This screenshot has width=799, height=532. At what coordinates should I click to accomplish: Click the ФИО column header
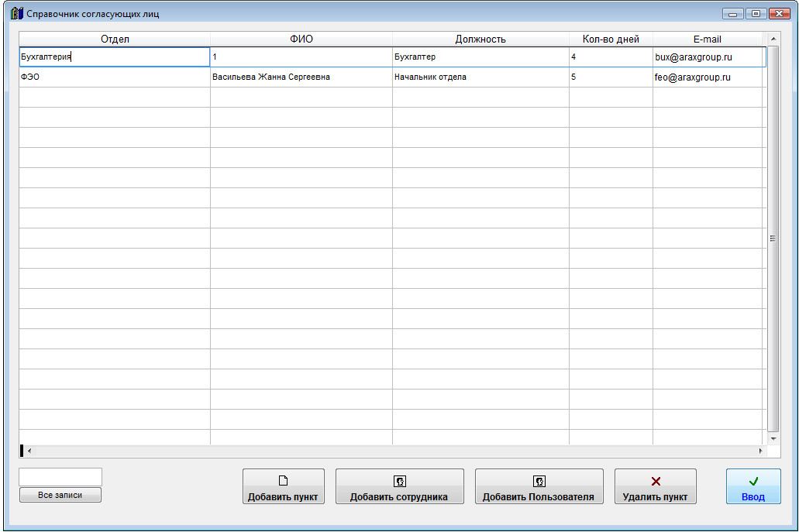(301, 39)
